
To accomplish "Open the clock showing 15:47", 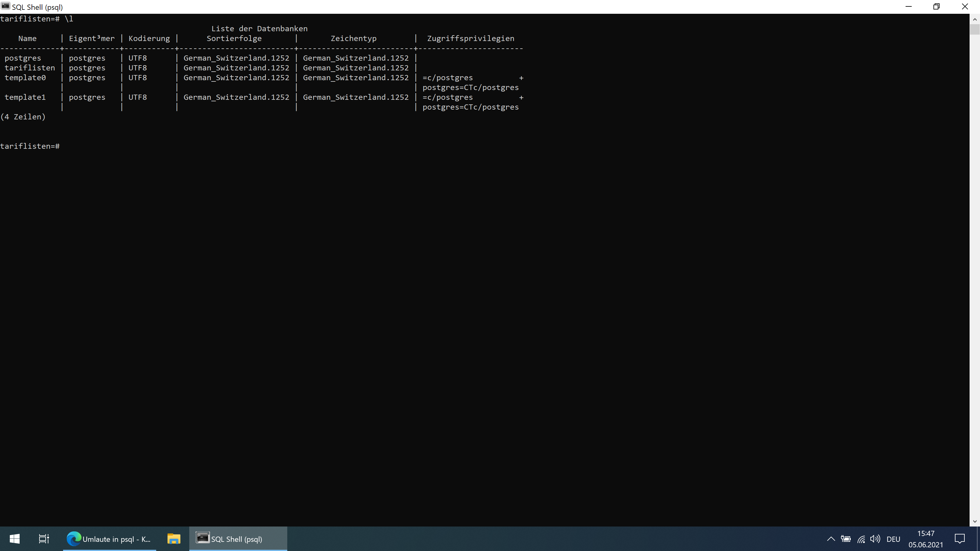I will pos(925,539).
